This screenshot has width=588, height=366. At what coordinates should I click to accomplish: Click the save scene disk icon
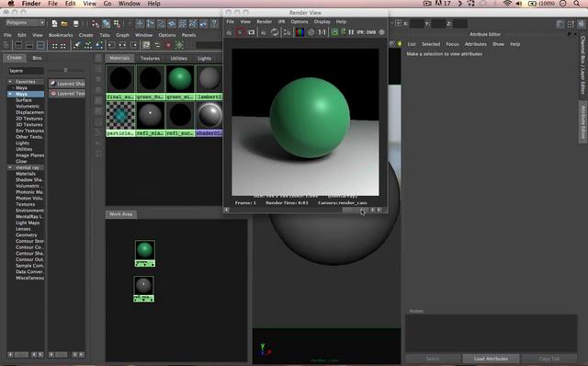76,24
